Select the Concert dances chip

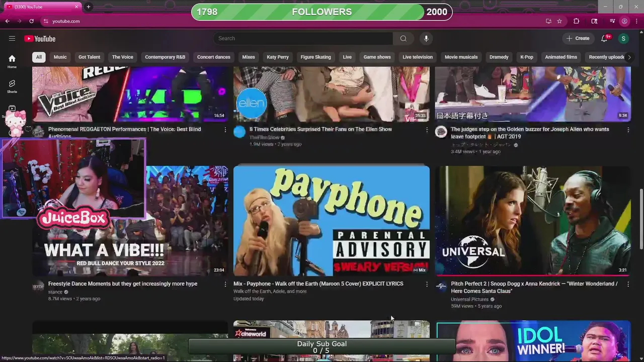(x=214, y=57)
